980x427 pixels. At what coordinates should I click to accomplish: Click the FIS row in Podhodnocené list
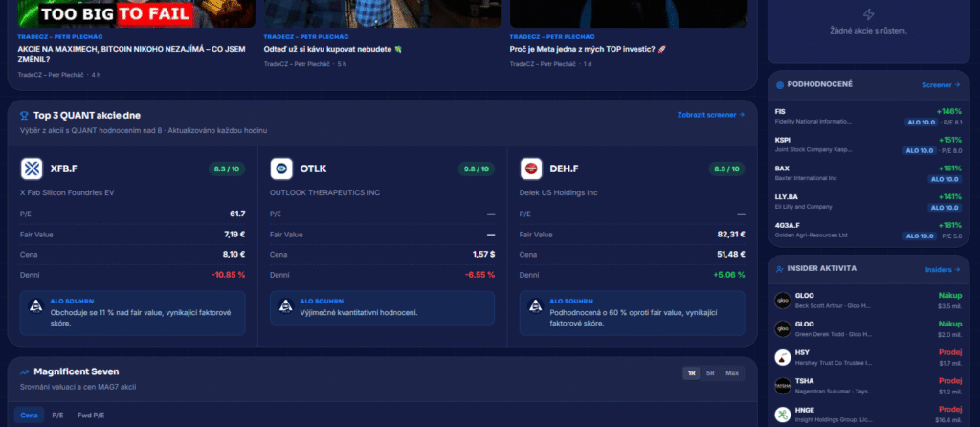click(x=868, y=116)
